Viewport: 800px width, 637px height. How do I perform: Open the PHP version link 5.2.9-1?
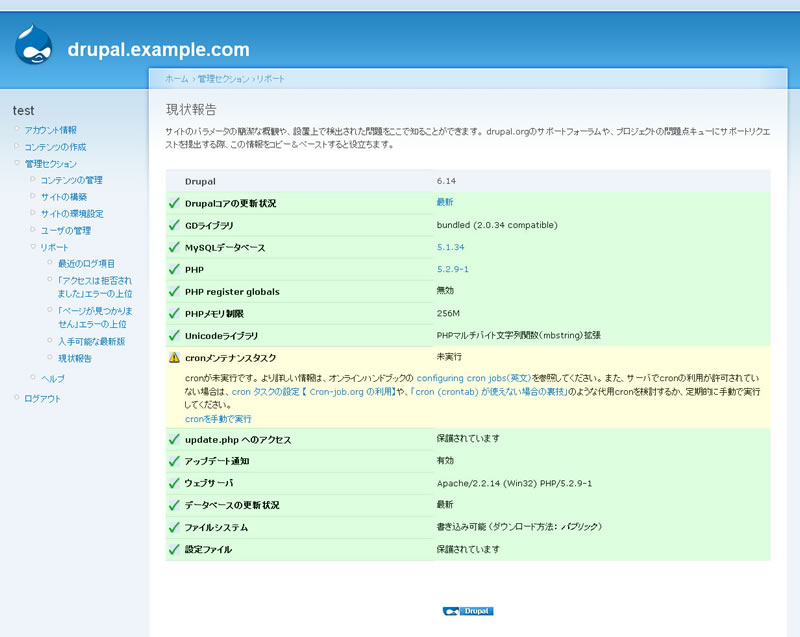click(453, 269)
